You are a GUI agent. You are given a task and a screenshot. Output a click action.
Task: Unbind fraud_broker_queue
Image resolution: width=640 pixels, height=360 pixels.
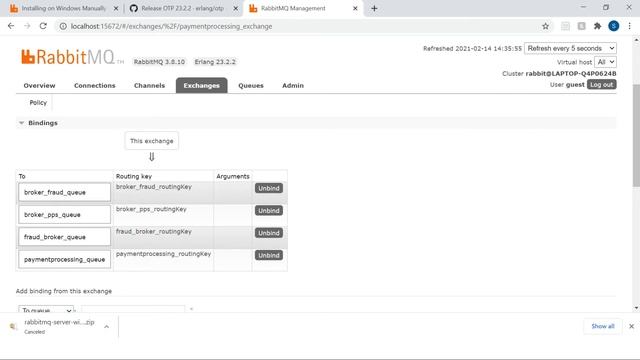pos(269,233)
